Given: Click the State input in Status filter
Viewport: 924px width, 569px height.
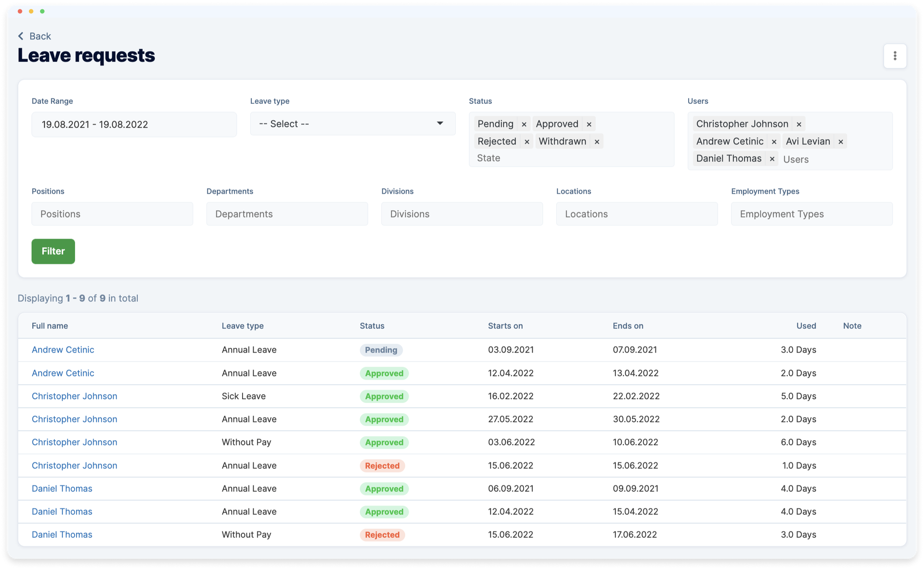Looking at the screenshot, I should coord(488,158).
